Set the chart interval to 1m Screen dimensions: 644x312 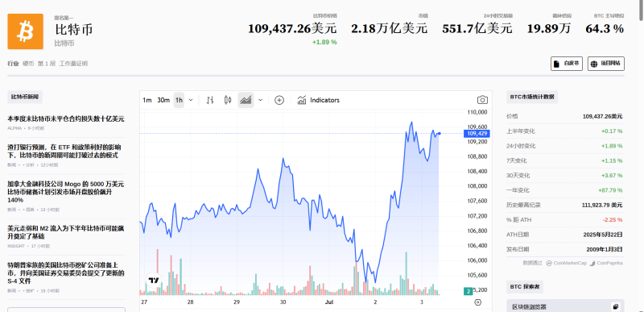click(147, 100)
